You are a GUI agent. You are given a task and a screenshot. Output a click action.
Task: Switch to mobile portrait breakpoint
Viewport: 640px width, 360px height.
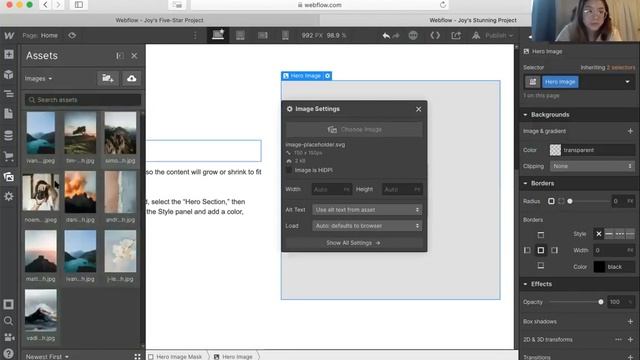285,36
